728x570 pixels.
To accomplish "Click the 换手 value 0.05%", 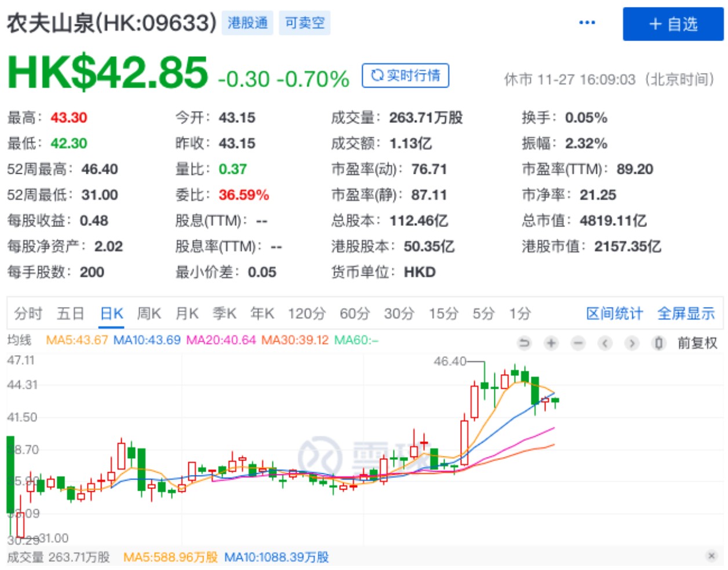I will point(586,118).
